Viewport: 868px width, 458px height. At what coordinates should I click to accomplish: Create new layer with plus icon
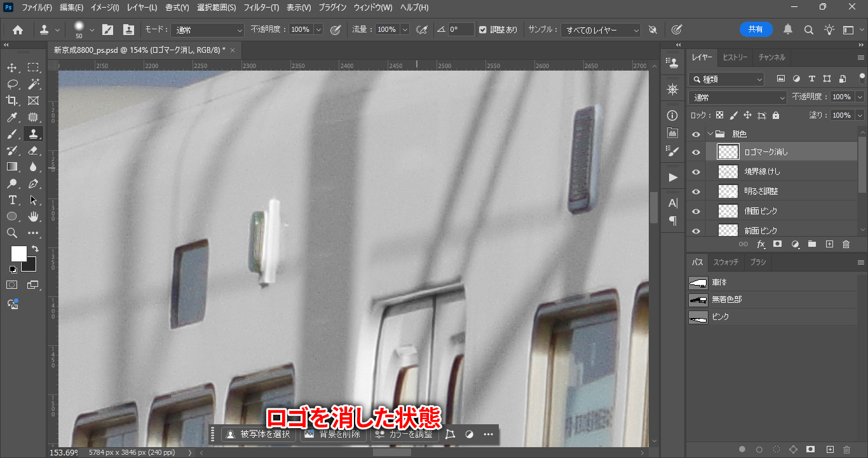click(x=829, y=244)
